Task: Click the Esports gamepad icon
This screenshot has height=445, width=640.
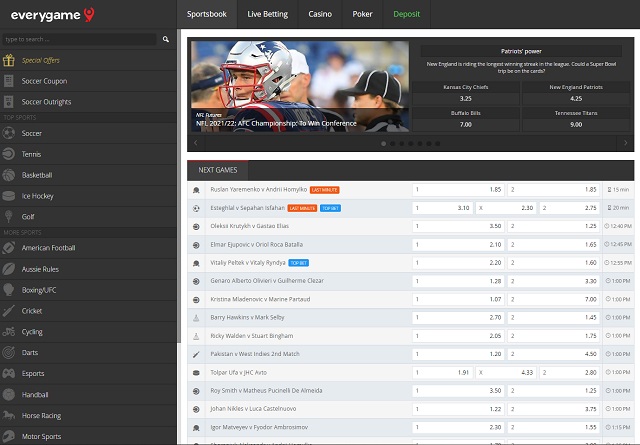Action: (9, 373)
